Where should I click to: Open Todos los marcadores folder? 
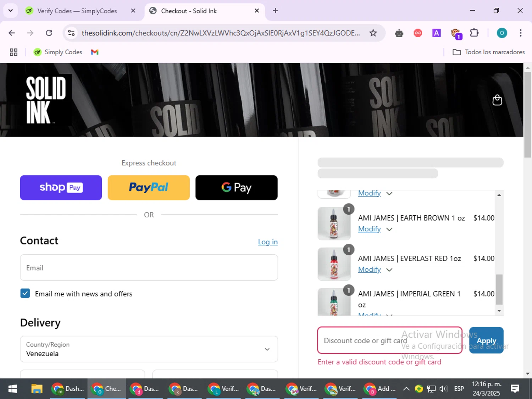coord(489,52)
